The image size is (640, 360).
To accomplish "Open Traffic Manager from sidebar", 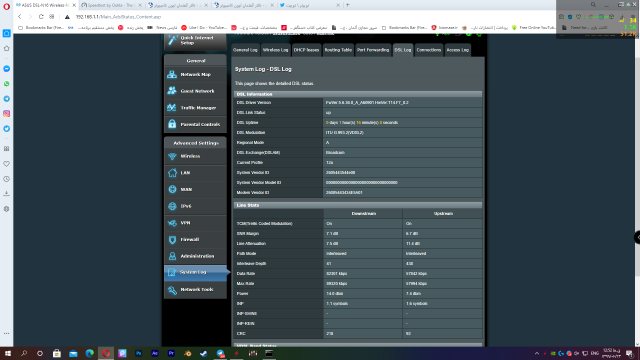I will 195,108.
